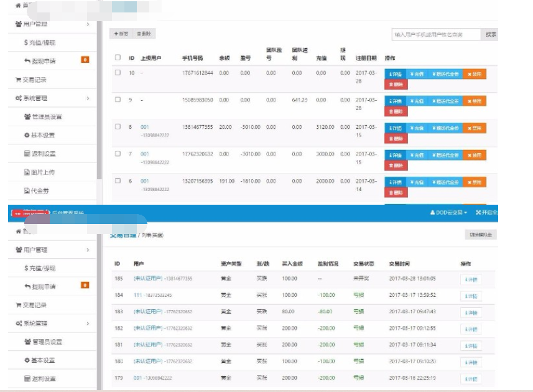533x392 pixels.
Task: Click the red 删除 button for user ID 9
Action: (396, 111)
